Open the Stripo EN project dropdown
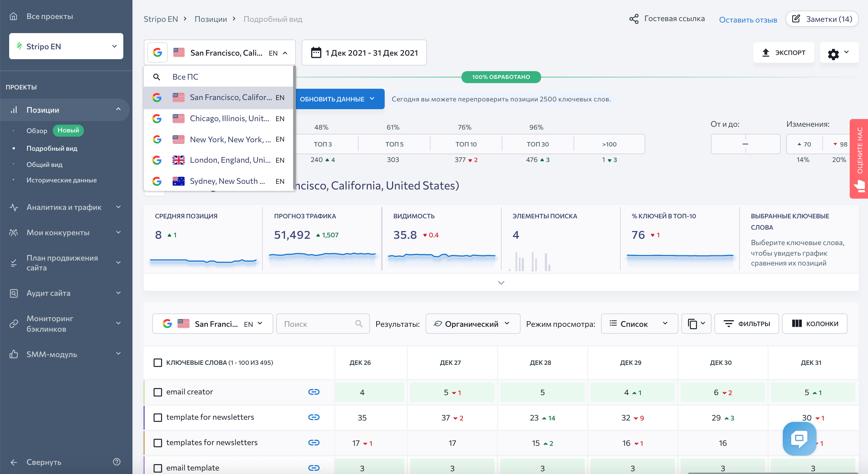 pos(66,46)
